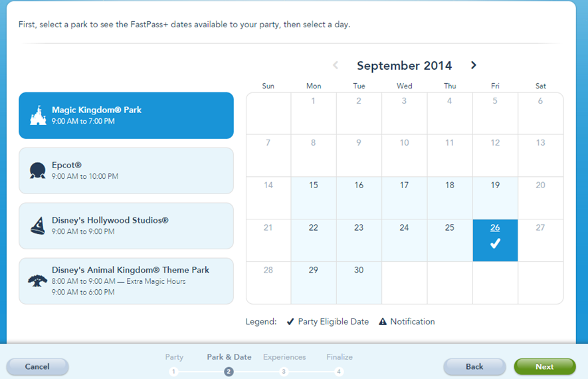Viewport: 588px width, 379px height.
Task: Choose Monday September 22 date cell
Action: pos(314,240)
